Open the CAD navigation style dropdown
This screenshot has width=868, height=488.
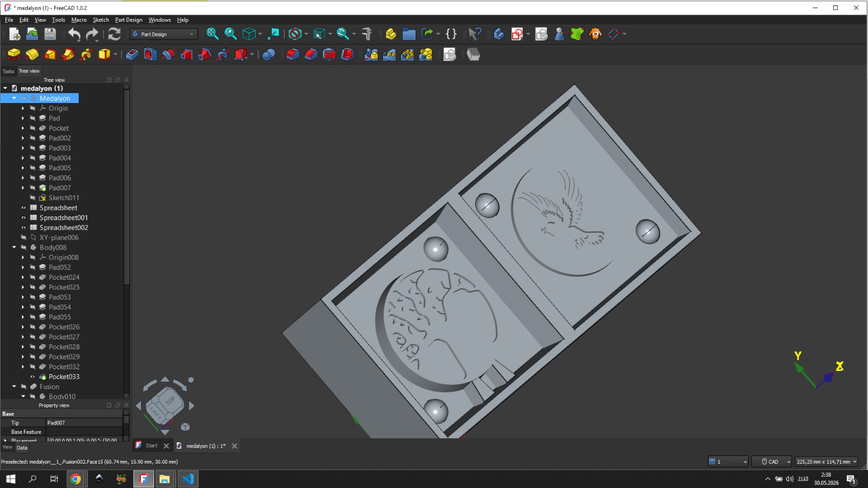772,461
